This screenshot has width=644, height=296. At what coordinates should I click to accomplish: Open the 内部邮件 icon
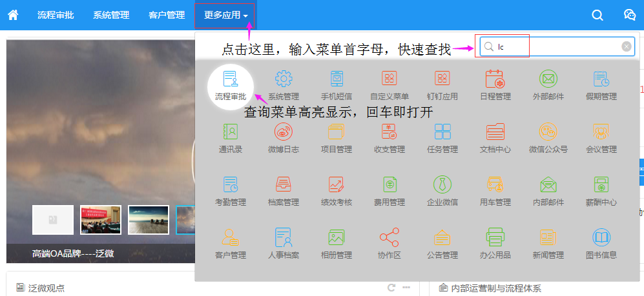548,184
